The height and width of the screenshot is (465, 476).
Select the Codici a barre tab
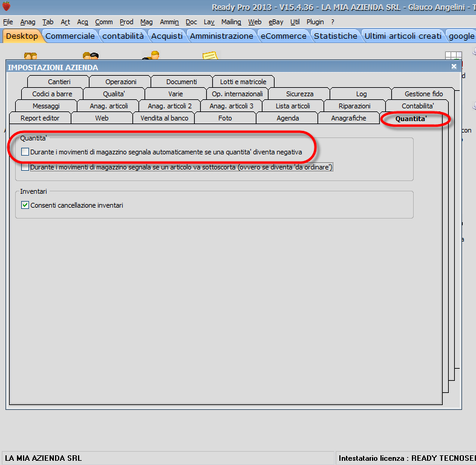click(52, 94)
